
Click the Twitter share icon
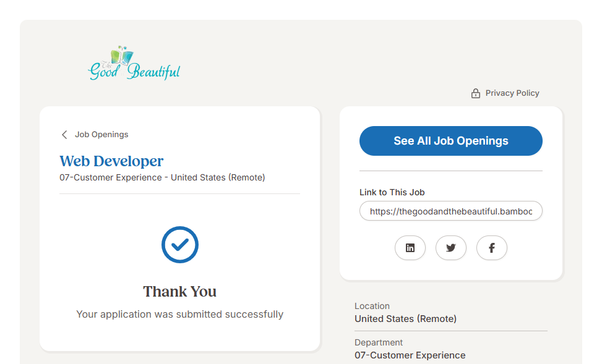[x=451, y=248]
